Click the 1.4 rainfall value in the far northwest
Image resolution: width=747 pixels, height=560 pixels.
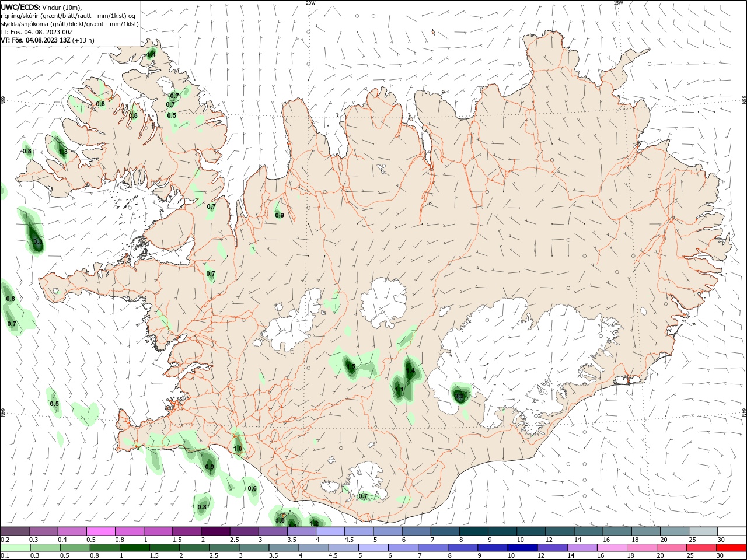(151, 54)
